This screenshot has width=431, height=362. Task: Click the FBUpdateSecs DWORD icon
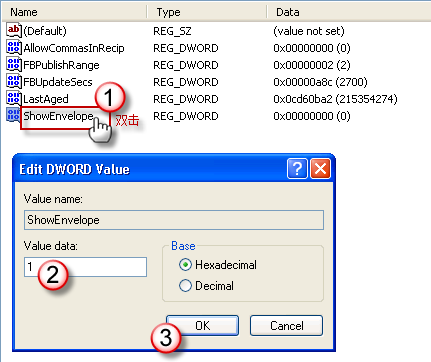coord(14,82)
